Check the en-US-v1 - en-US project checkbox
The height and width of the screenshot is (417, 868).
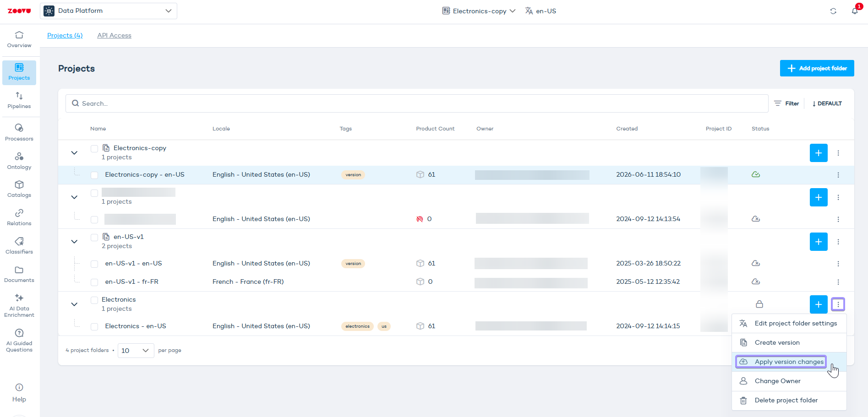(94, 264)
